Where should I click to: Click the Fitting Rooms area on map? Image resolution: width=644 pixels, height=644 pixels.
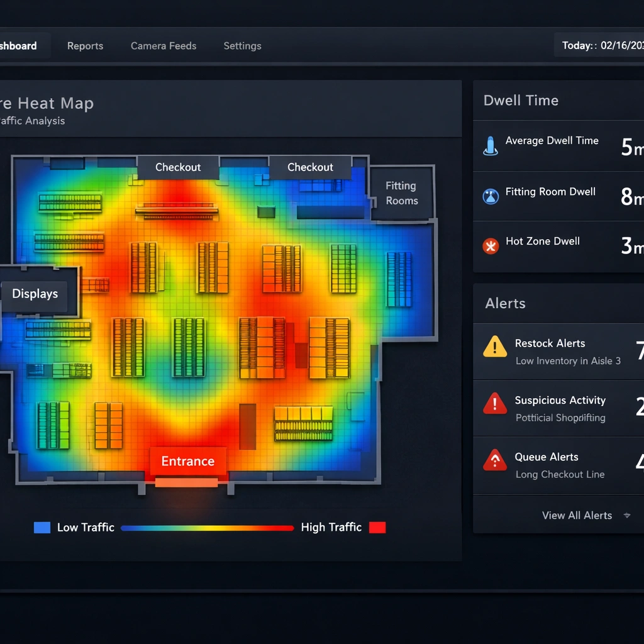click(x=401, y=194)
